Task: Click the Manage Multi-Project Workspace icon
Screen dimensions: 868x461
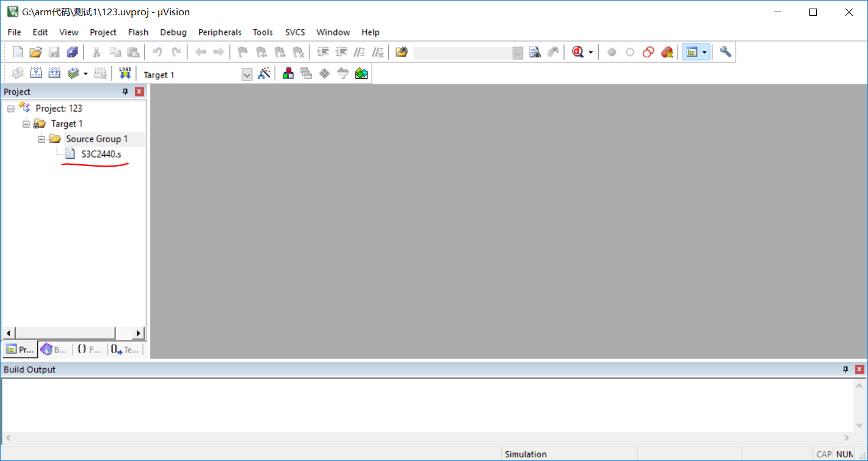Action: coord(306,74)
